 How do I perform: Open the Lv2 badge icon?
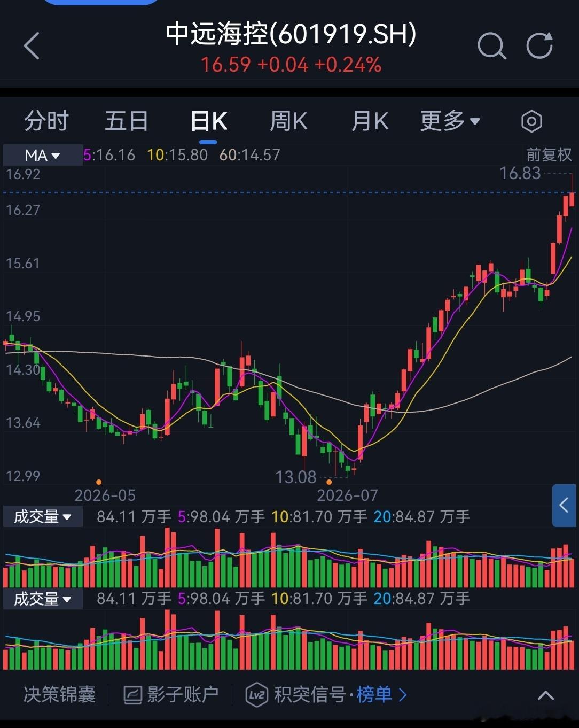256,695
